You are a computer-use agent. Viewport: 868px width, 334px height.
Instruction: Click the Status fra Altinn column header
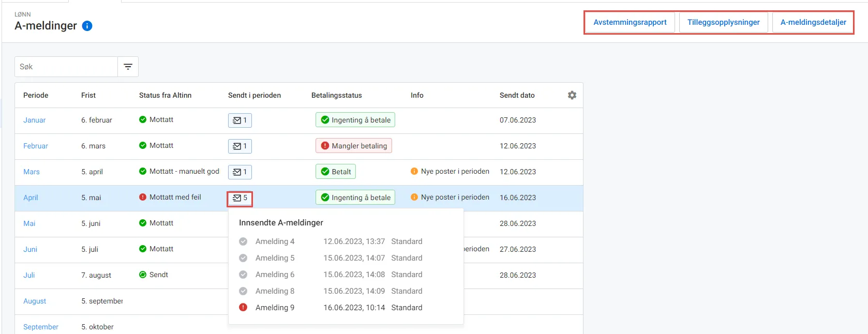(x=165, y=95)
